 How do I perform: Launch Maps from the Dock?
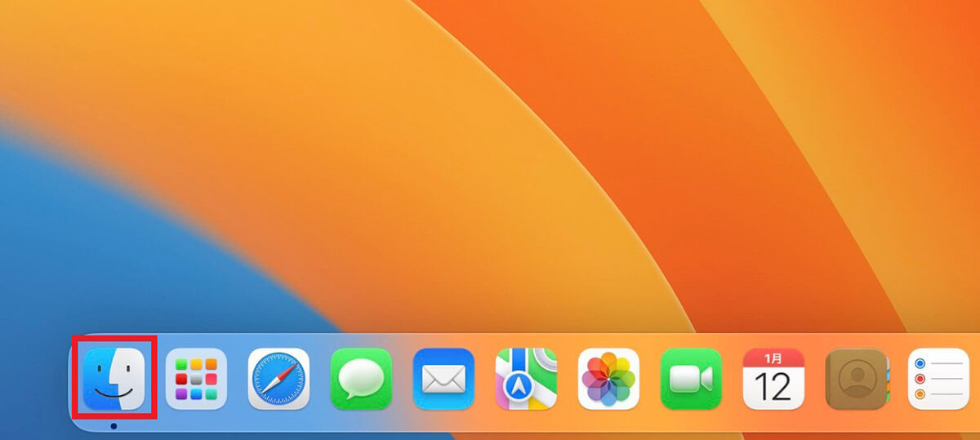coord(526,379)
